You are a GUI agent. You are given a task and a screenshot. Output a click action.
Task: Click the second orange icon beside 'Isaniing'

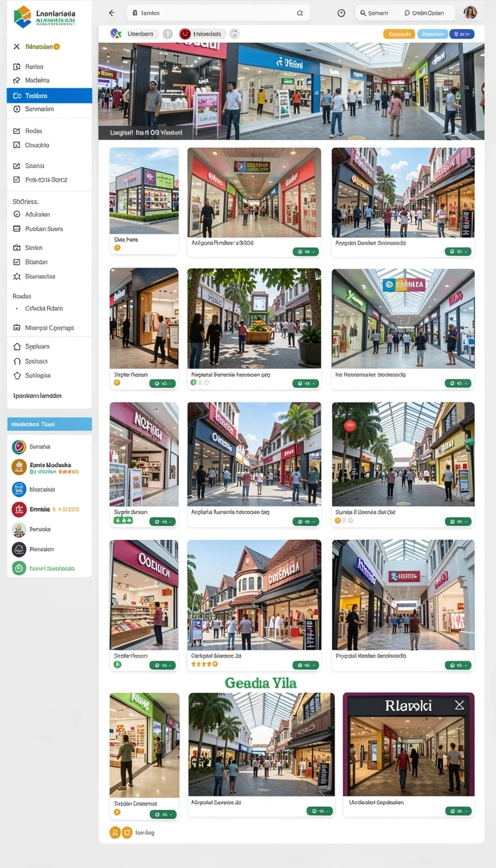point(127,832)
